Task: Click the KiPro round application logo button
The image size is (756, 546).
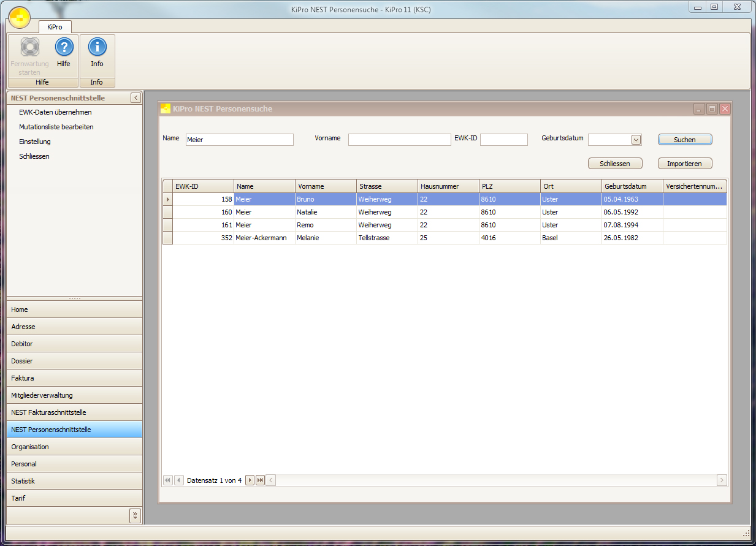Action: pos(20,18)
